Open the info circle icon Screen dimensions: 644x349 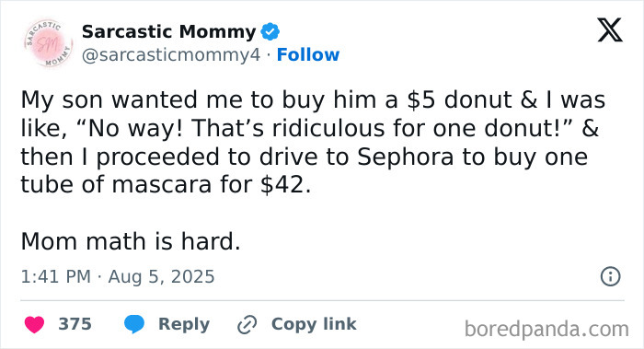pos(611,276)
